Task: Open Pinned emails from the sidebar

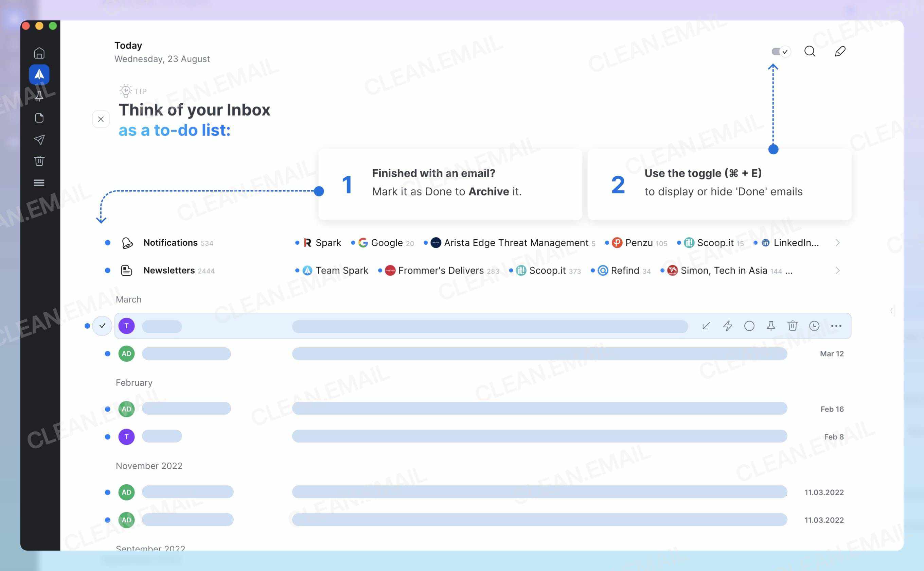Action: [40, 96]
